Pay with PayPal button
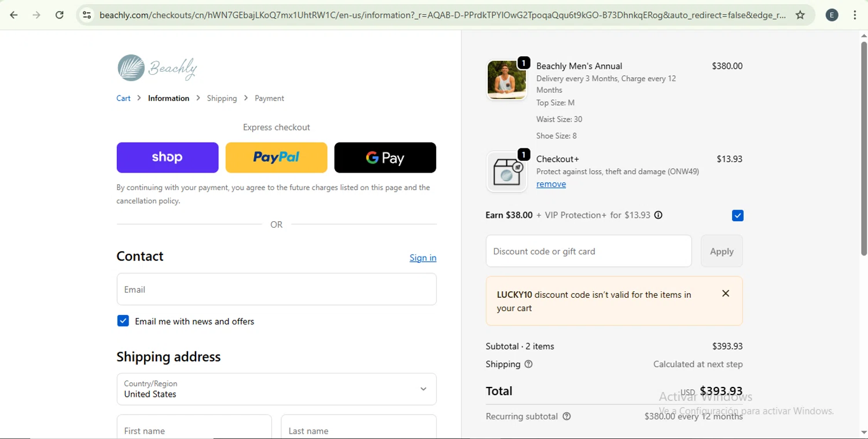 pos(276,158)
